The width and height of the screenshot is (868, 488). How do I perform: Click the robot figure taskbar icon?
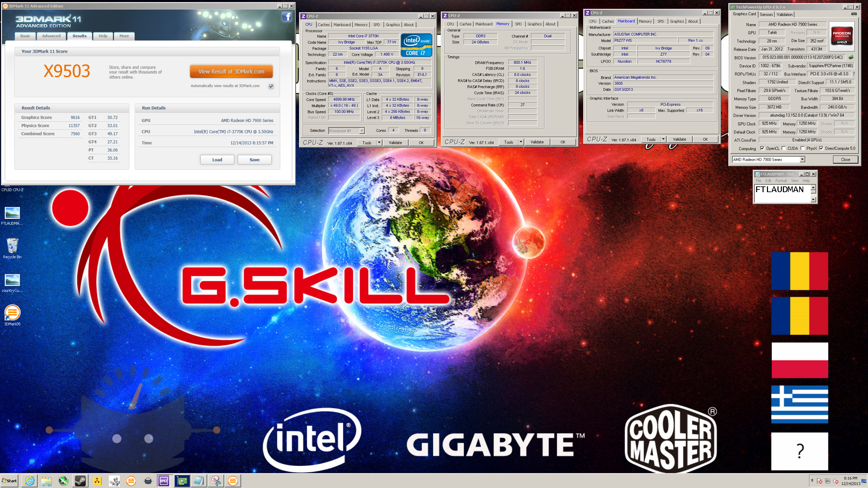click(x=114, y=481)
